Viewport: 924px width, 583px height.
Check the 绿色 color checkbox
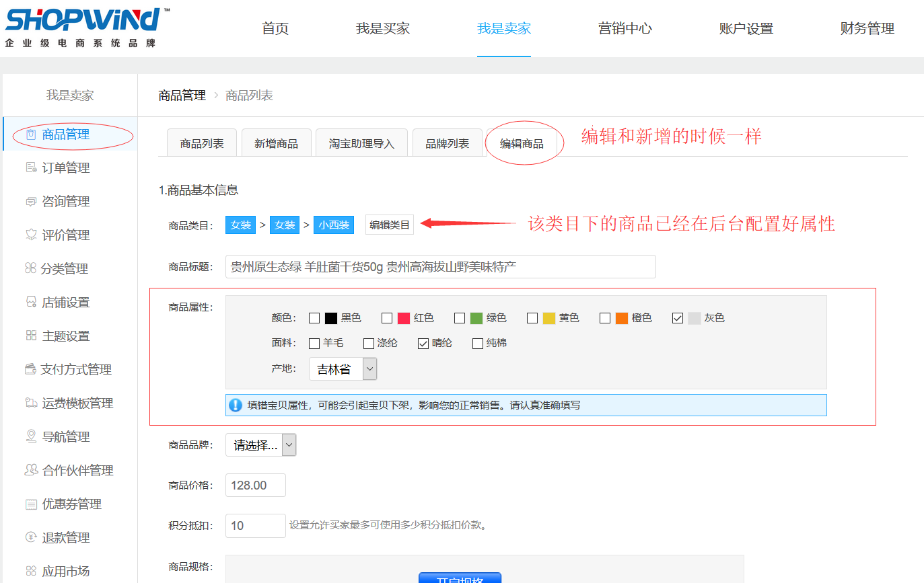click(x=460, y=318)
